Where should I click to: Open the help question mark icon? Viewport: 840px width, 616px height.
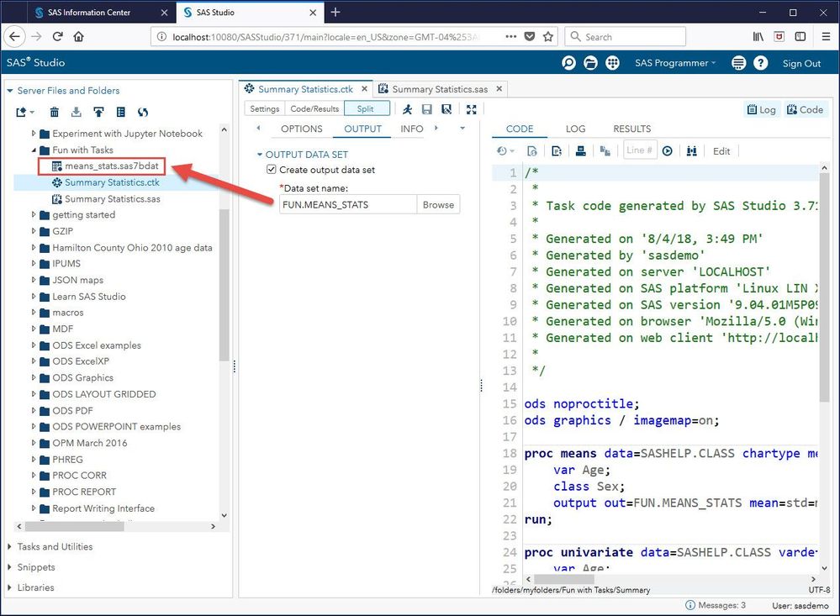[x=760, y=63]
